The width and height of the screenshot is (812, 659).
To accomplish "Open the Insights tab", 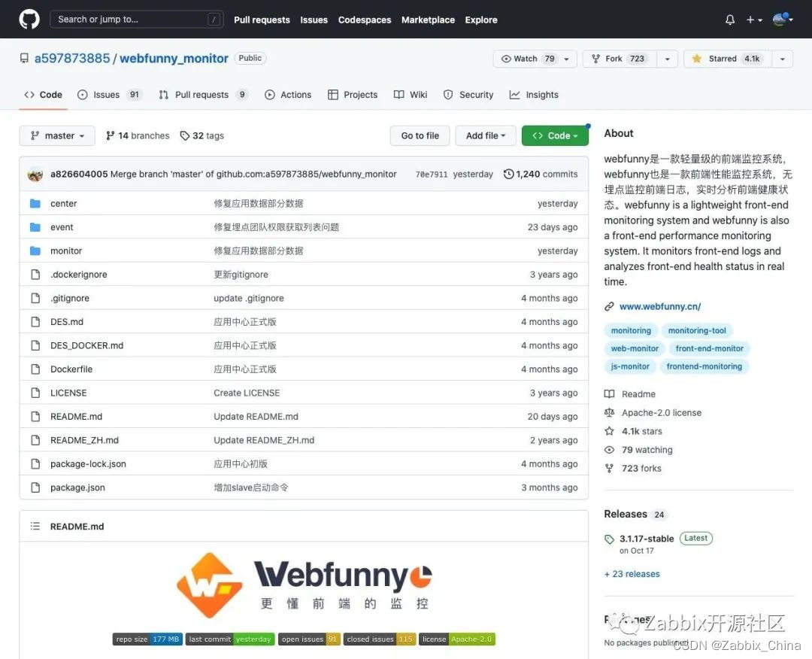I will click(534, 95).
